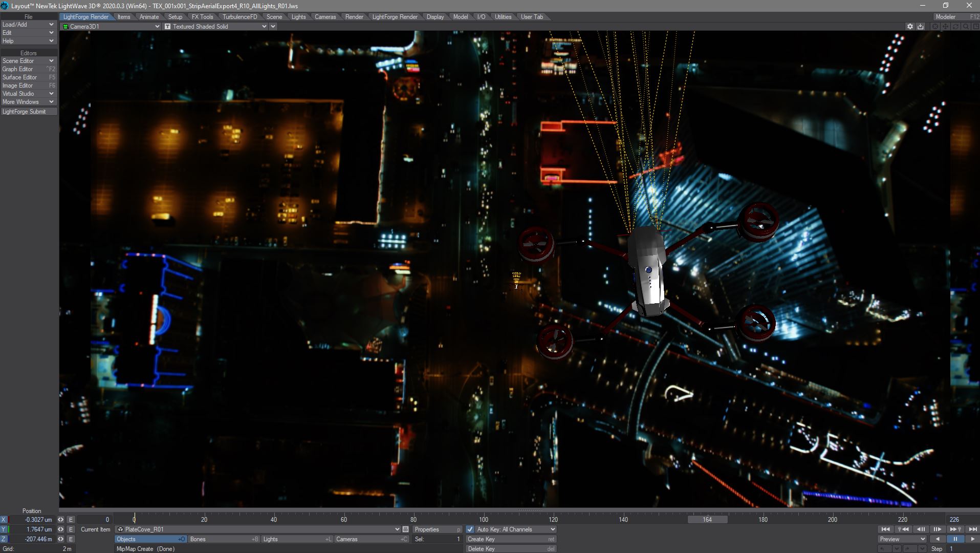Click frame 164 on the timeline
The image size is (980, 553).
pyautogui.click(x=707, y=520)
